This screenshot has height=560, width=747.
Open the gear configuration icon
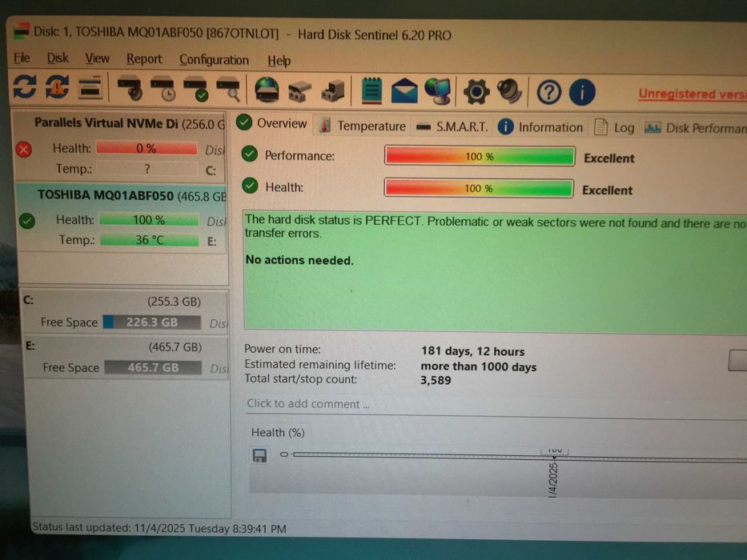tap(476, 92)
